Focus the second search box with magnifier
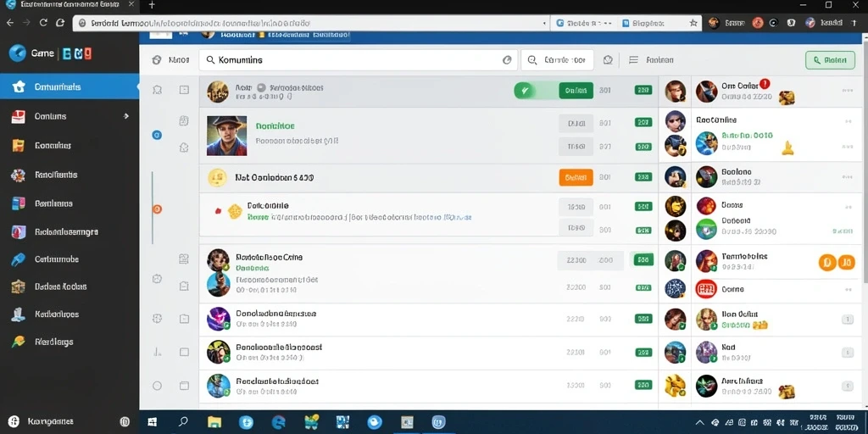Screen dimensions: 868x434 [558, 60]
